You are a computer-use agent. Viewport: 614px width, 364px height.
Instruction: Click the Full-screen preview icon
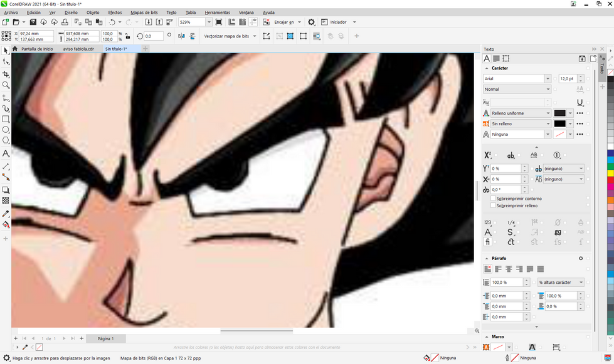[x=219, y=23]
